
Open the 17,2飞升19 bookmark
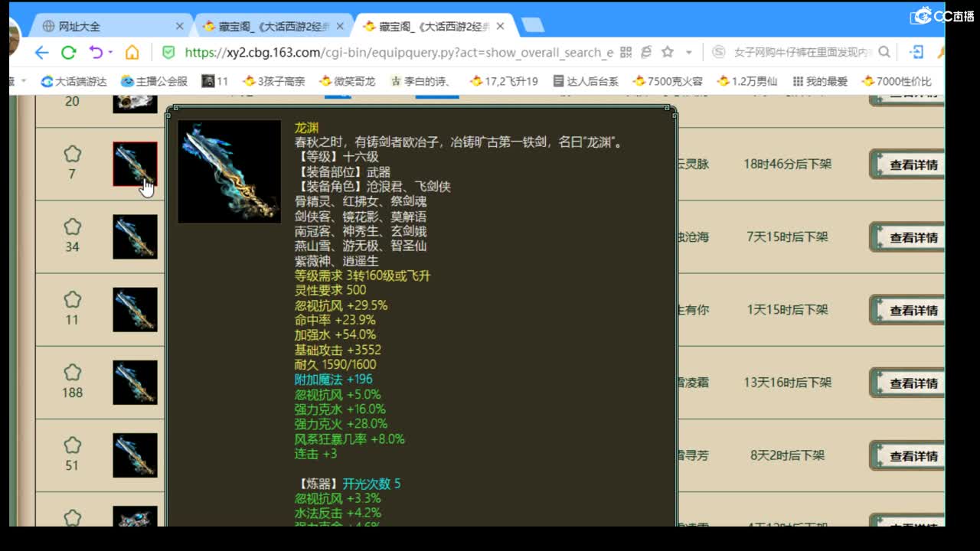(x=504, y=80)
